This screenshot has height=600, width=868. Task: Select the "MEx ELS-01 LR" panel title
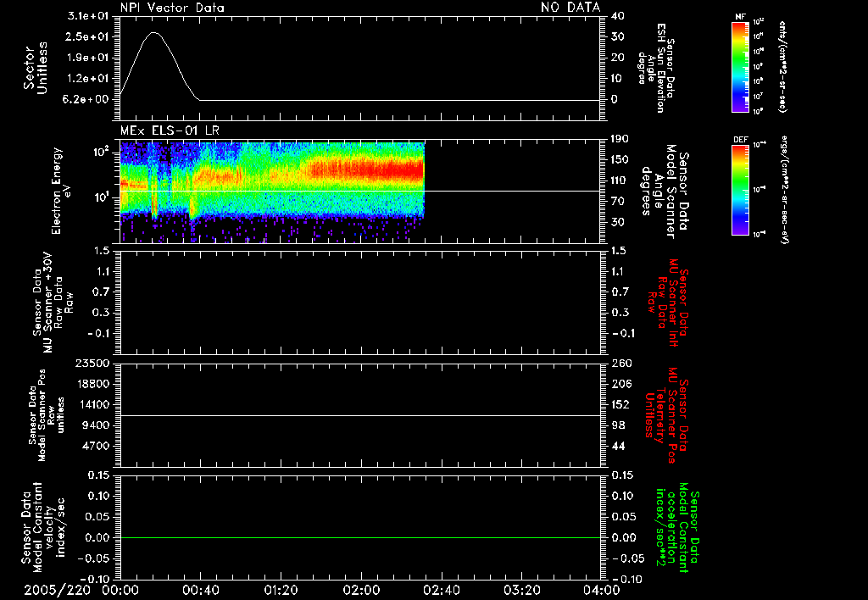tap(170, 131)
